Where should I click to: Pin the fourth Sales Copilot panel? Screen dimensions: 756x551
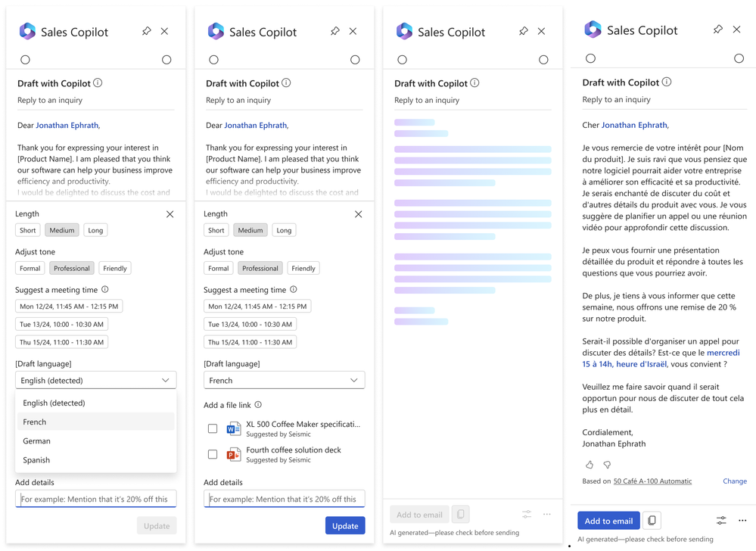coord(718,30)
